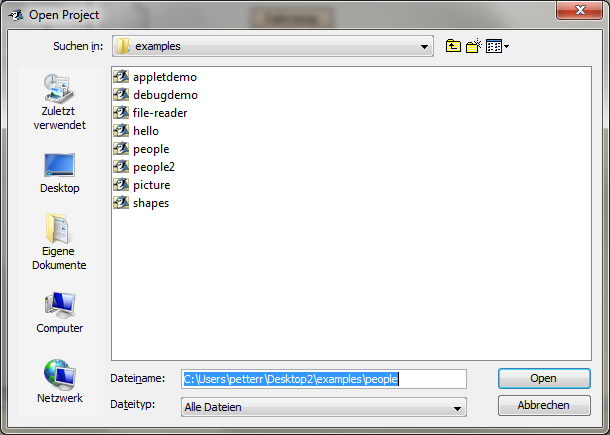Open Zuletzt verwendet recent places
The image size is (610, 435).
point(59,102)
